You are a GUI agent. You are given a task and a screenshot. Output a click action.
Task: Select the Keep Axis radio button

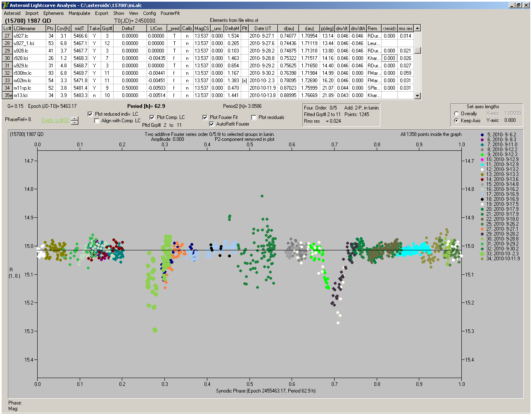[x=456, y=121]
